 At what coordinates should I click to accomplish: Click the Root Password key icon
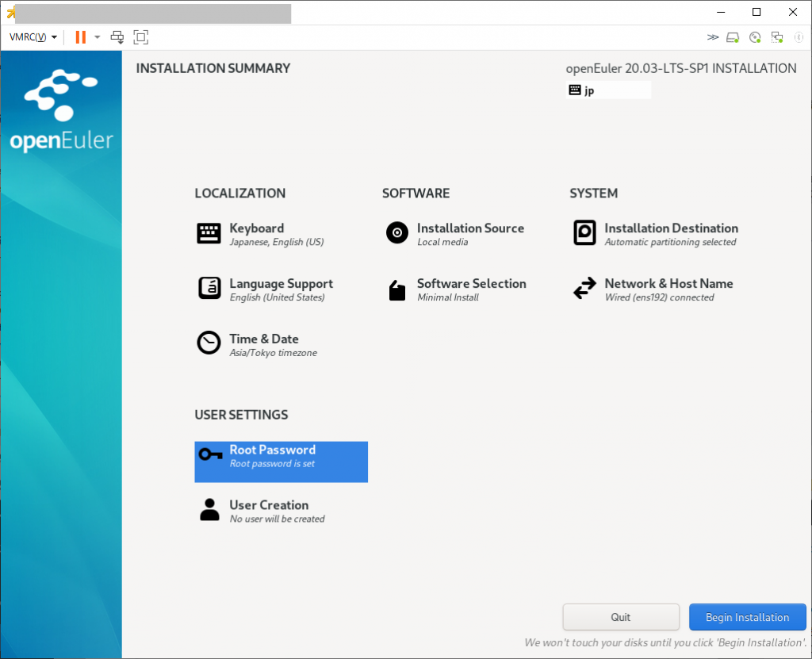(209, 454)
